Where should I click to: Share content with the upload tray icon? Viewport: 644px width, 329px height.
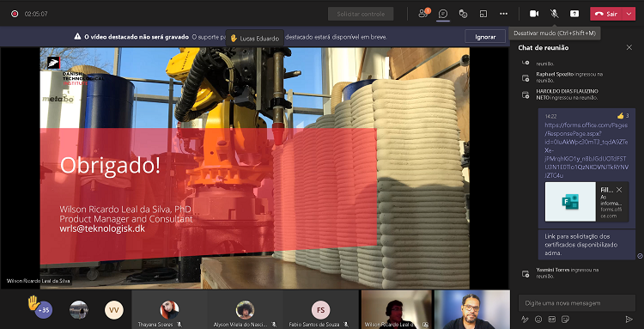click(574, 14)
